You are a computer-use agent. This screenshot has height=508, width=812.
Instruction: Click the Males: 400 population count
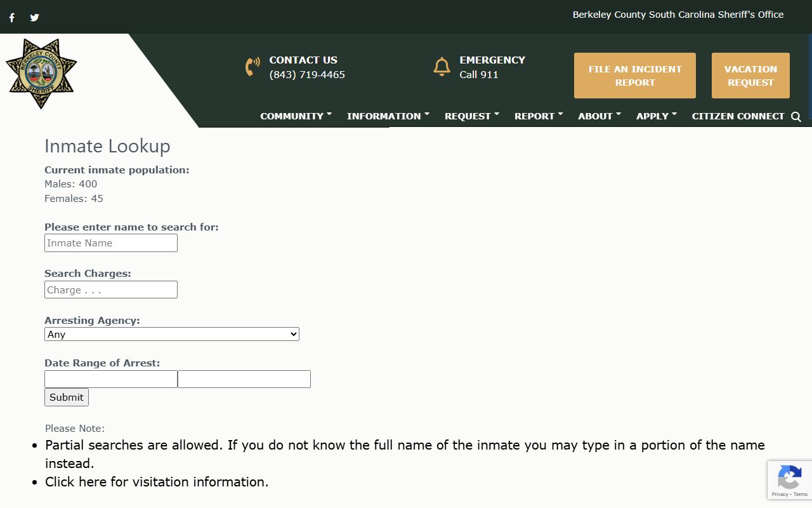[71, 184]
